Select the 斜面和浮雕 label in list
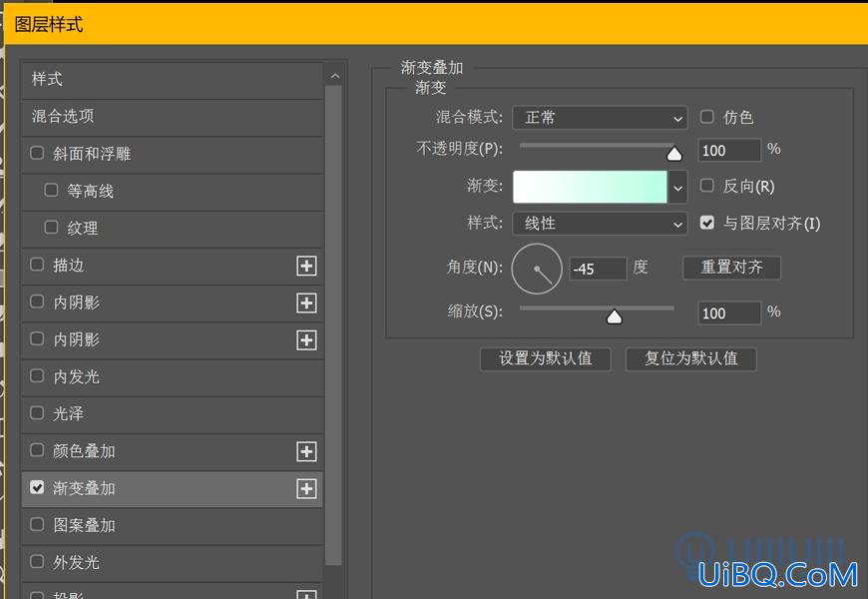 click(x=92, y=154)
